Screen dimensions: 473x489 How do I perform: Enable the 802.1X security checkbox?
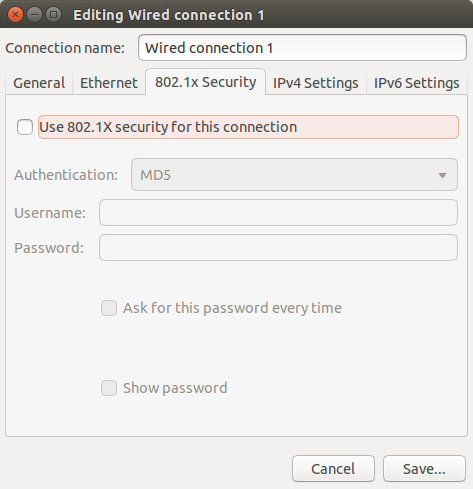coord(25,127)
